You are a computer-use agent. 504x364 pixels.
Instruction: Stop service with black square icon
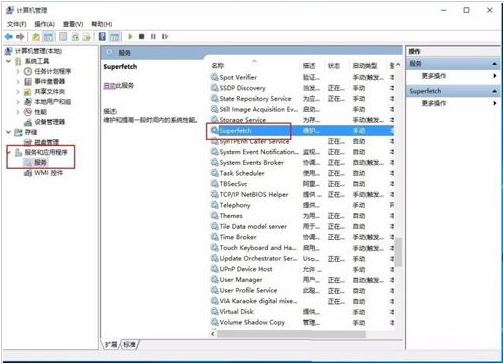142,37
